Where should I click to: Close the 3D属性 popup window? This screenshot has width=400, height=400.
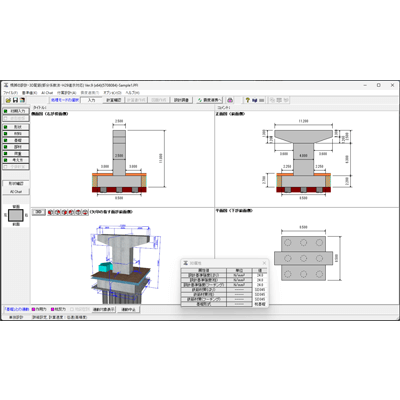[264, 263]
